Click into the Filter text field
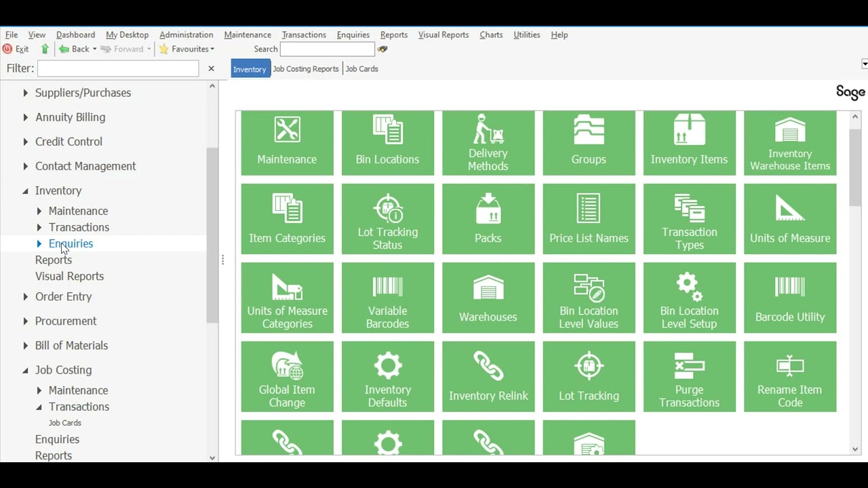 point(118,68)
